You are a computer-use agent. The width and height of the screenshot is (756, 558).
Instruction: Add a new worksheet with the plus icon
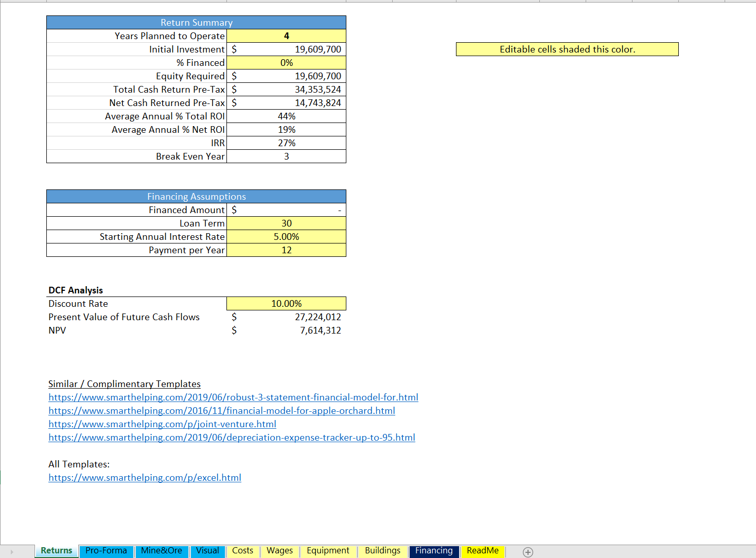[x=528, y=552]
